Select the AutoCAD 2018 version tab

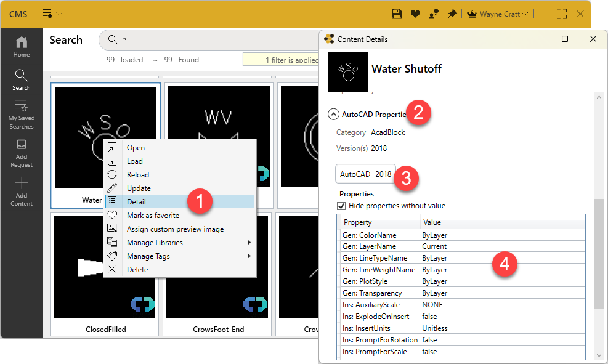click(365, 174)
